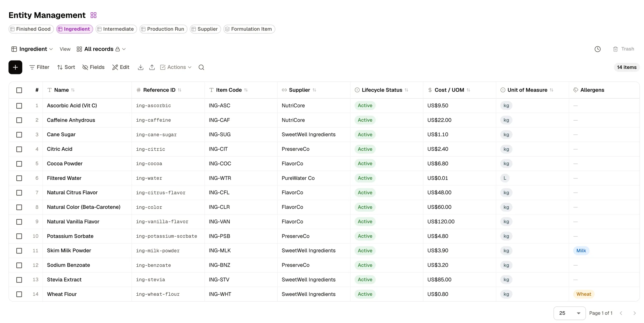
Task: Click the L unit badge for Filtered Water
Action: pyautogui.click(x=505, y=178)
